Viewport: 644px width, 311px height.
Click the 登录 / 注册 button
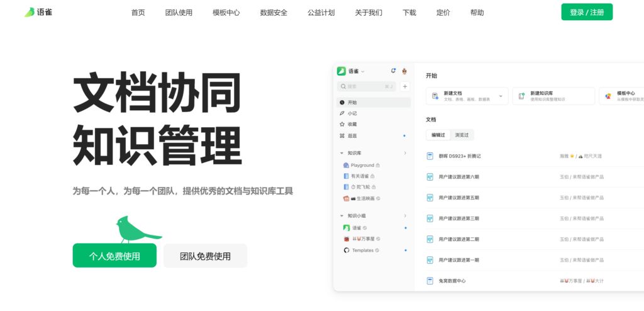tap(587, 12)
